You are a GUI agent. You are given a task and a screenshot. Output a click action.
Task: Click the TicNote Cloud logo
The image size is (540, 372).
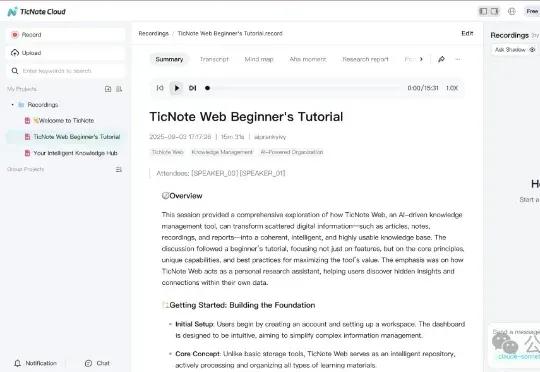(37, 12)
